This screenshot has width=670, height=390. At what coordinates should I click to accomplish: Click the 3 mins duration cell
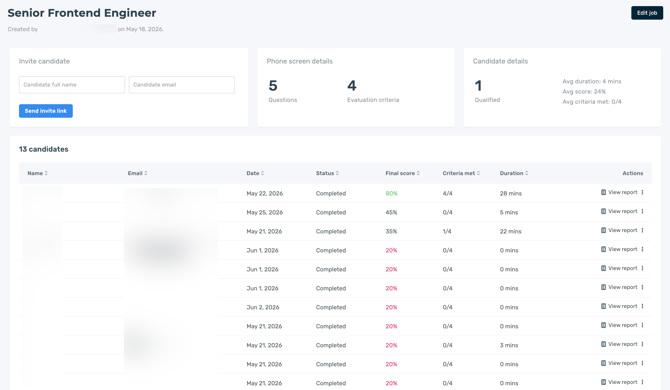509,345
